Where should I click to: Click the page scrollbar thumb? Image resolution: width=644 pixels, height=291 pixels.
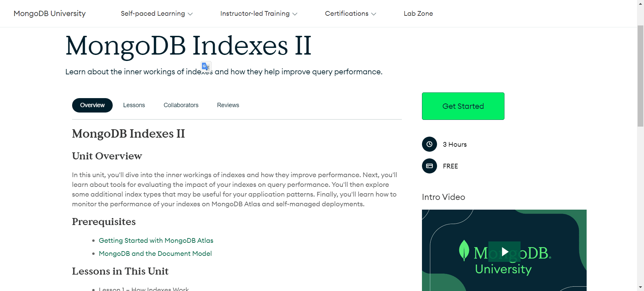click(640, 76)
